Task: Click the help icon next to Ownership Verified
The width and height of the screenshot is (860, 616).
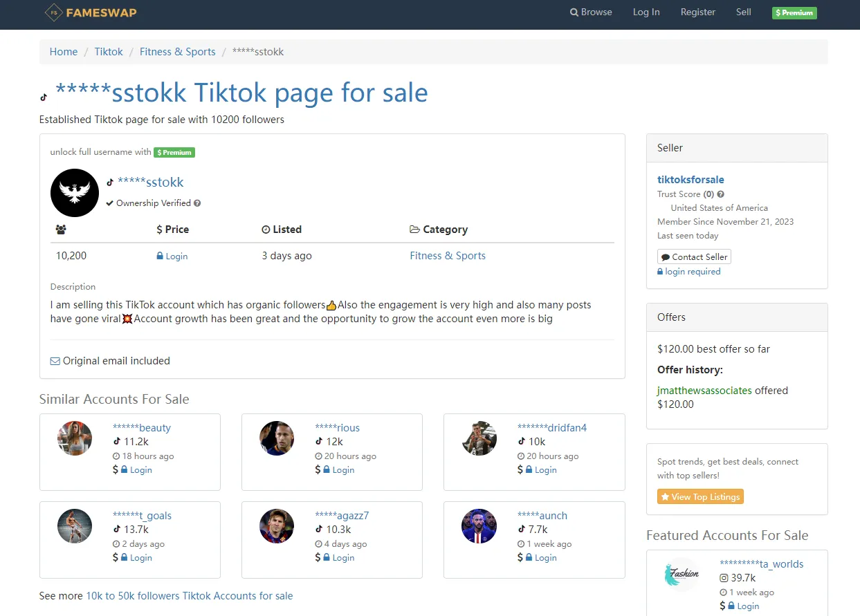Action: click(x=197, y=203)
